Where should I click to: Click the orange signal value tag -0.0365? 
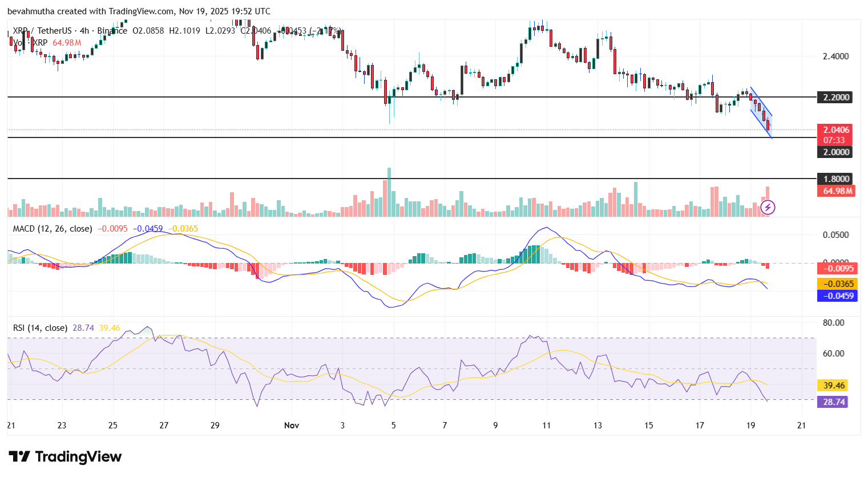pos(837,283)
